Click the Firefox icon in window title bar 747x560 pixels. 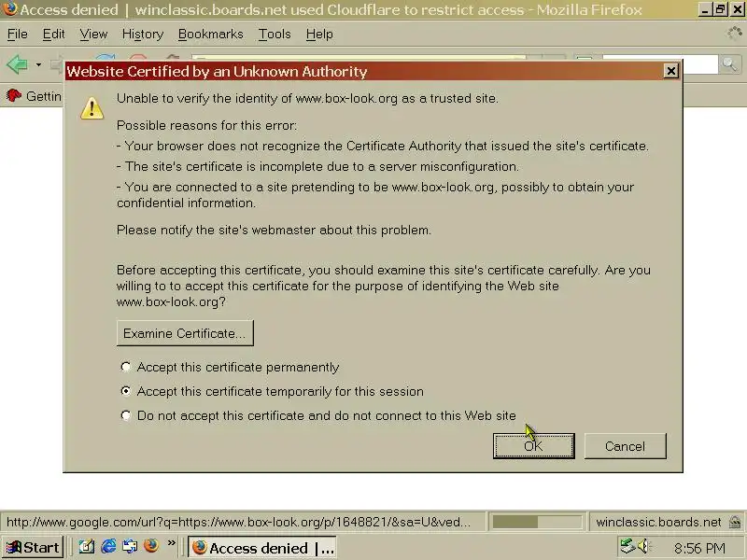point(8,9)
